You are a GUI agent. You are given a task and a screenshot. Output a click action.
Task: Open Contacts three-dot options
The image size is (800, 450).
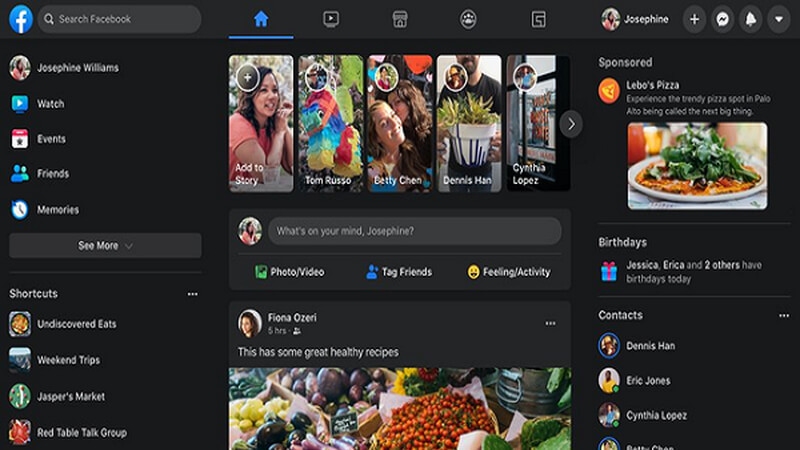click(x=783, y=315)
